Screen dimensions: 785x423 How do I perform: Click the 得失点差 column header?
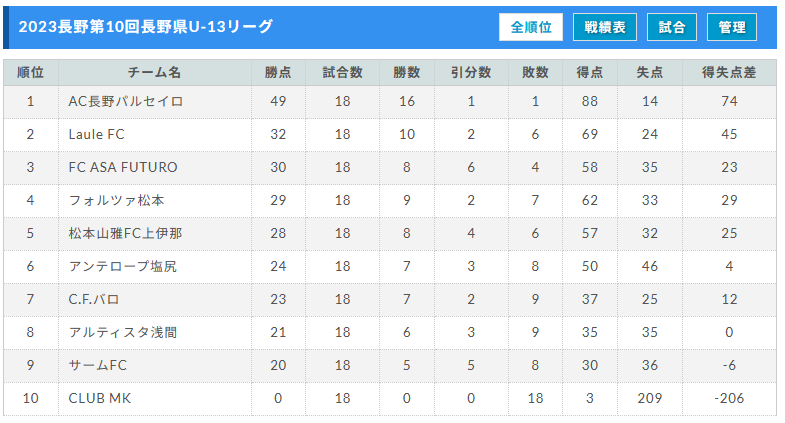coord(729,73)
